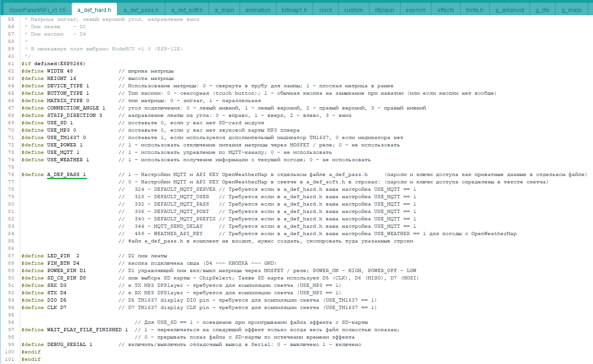593x364 pixels.
Task: Click 'USE_WEATHER 1' define
Action: (x=68, y=160)
